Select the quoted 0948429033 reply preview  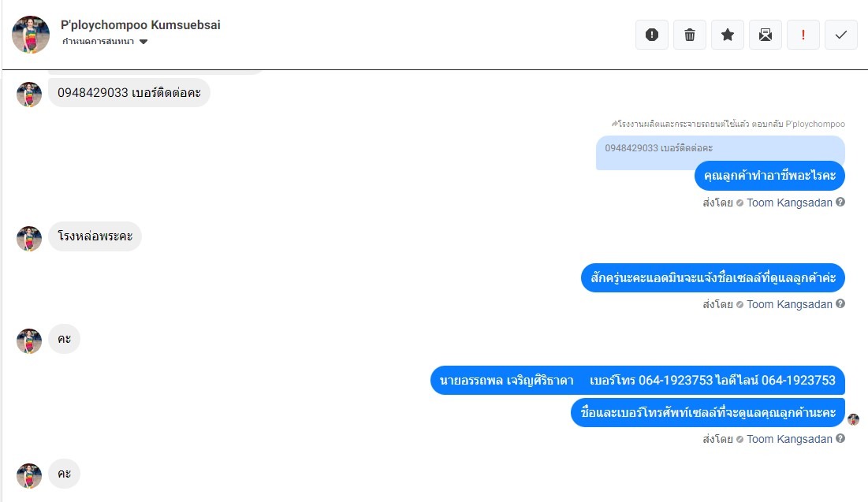(721, 148)
